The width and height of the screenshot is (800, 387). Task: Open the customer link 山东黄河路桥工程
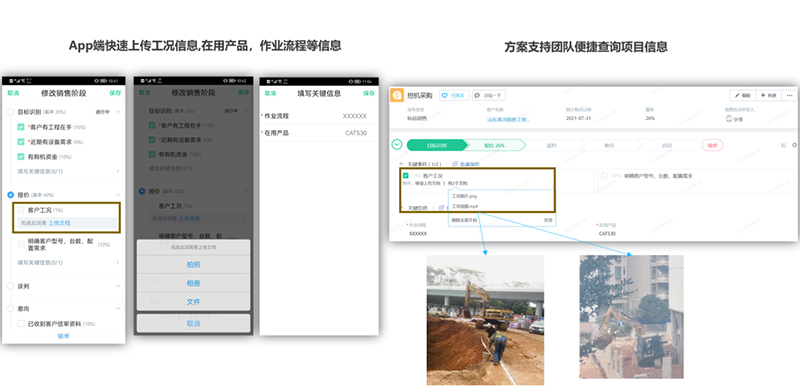pos(508,119)
